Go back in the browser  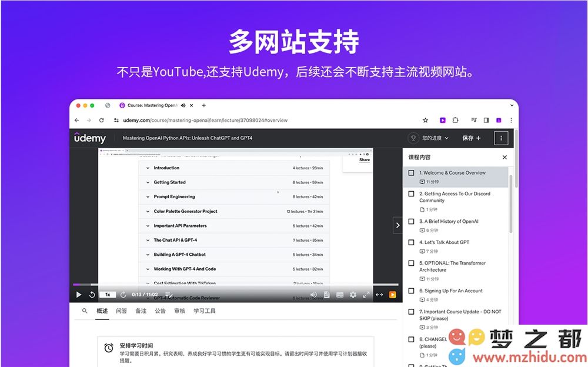[77, 121]
